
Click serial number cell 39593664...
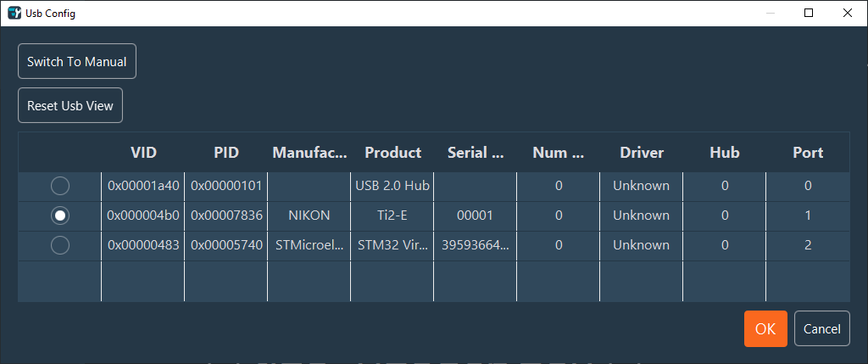[475, 245]
